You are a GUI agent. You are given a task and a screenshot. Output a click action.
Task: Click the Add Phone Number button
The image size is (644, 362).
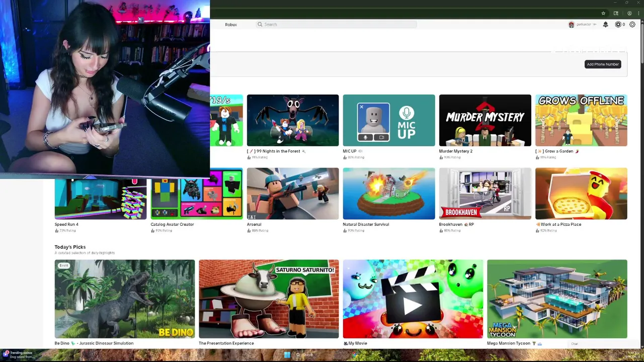pyautogui.click(x=603, y=64)
